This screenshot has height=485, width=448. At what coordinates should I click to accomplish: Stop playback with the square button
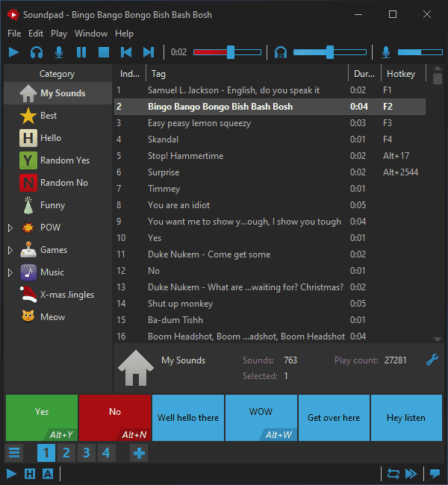click(x=104, y=52)
